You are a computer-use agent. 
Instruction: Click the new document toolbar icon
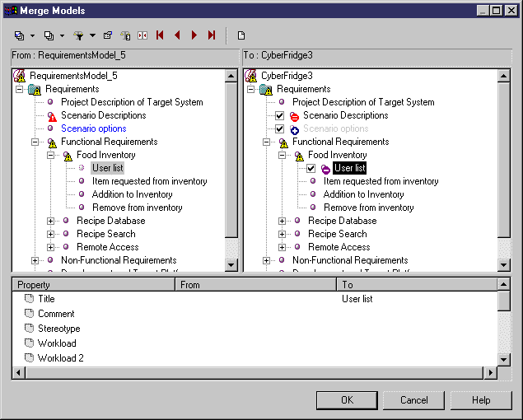(x=241, y=35)
